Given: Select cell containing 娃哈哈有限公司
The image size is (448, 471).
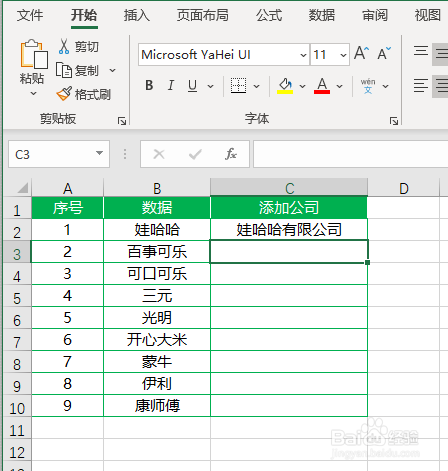Looking at the screenshot, I should (289, 230).
